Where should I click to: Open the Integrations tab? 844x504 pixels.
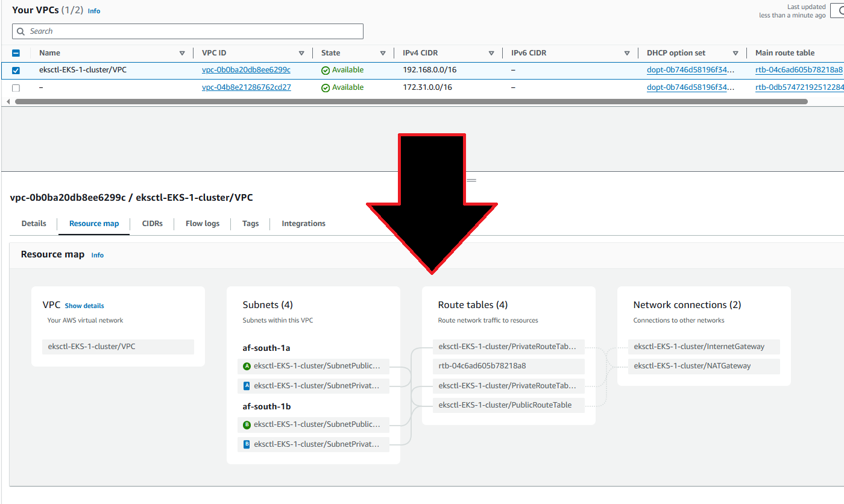pos(304,224)
